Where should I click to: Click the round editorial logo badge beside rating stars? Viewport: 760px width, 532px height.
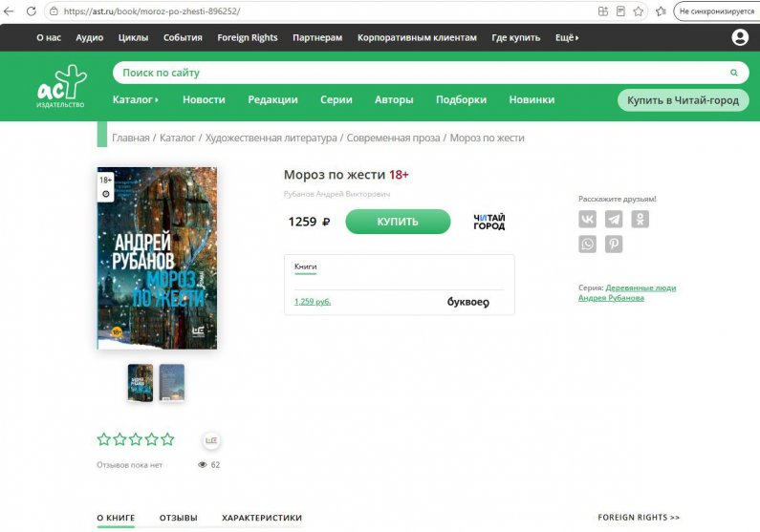(x=211, y=440)
